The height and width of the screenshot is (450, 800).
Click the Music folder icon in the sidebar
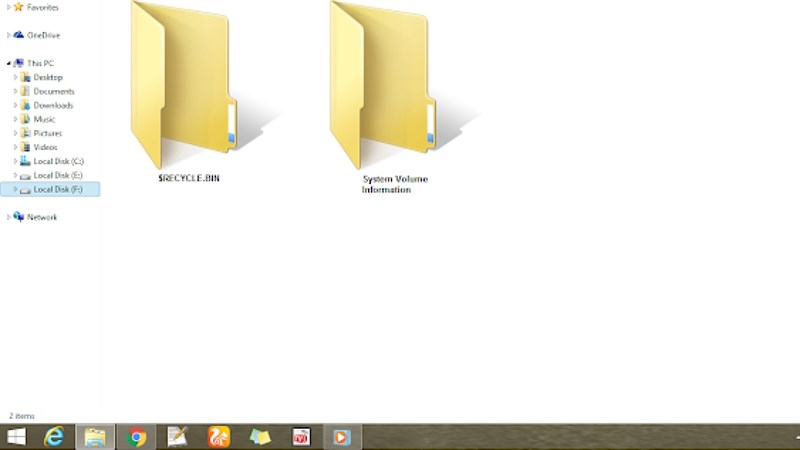pos(25,119)
